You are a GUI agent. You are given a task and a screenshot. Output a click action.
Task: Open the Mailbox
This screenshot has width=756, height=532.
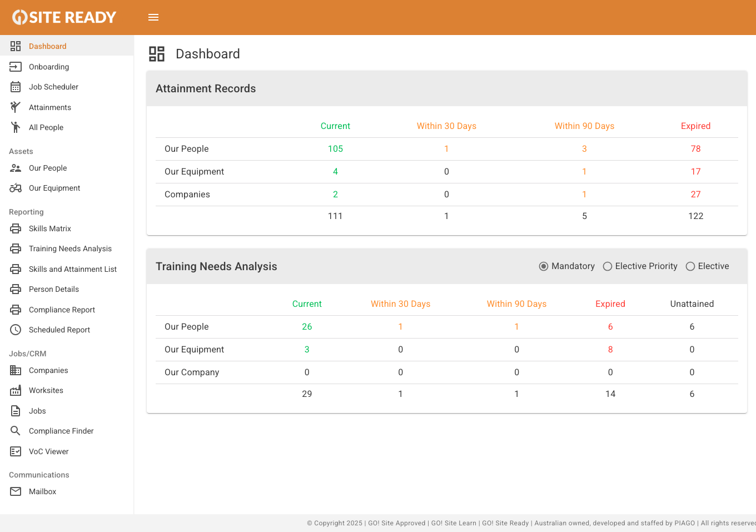67,491
